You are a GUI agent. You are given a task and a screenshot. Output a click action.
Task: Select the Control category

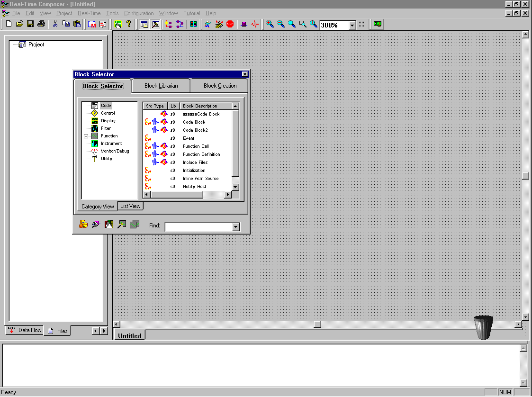(108, 113)
